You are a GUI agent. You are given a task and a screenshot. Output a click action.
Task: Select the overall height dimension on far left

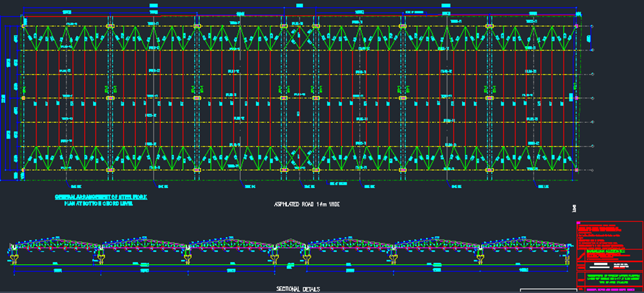[5, 99]
